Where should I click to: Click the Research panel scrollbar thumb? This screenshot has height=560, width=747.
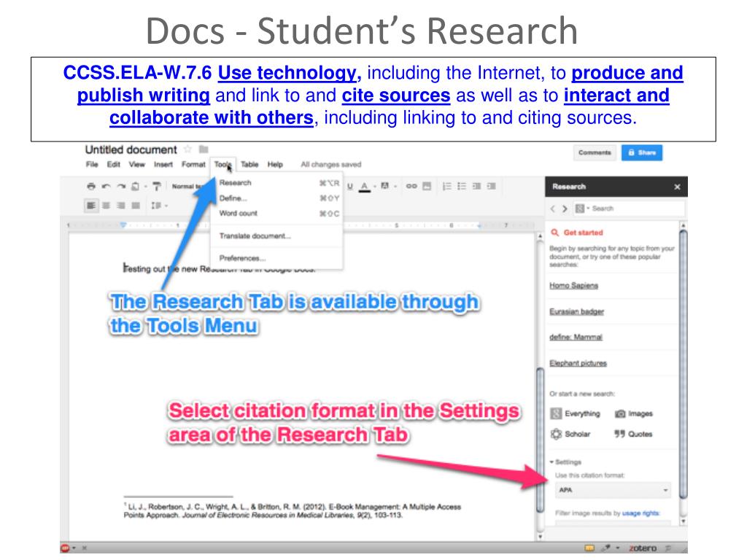tap(683, 365)
